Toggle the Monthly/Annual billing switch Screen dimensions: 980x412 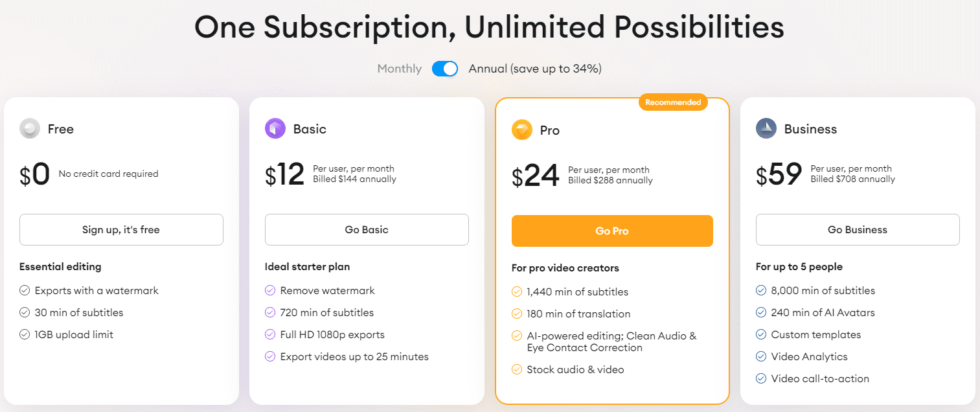click(x=445, y=69)
